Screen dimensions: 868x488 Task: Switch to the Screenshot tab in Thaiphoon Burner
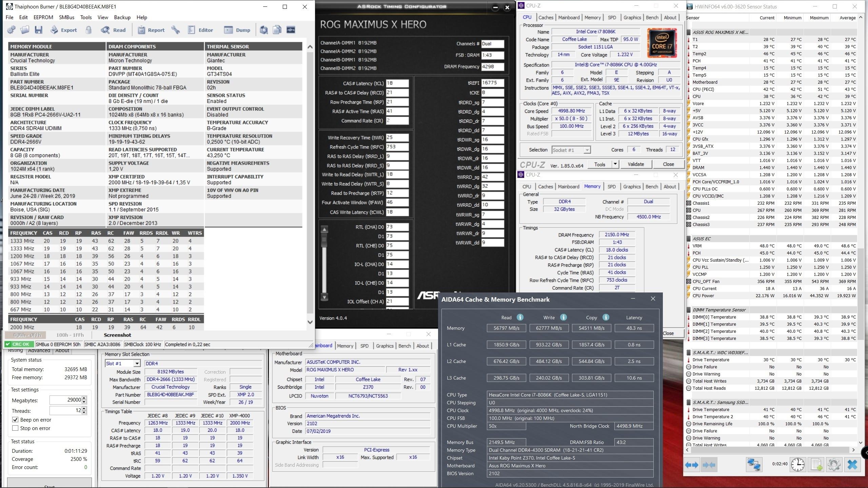click(x=117, y=335)
